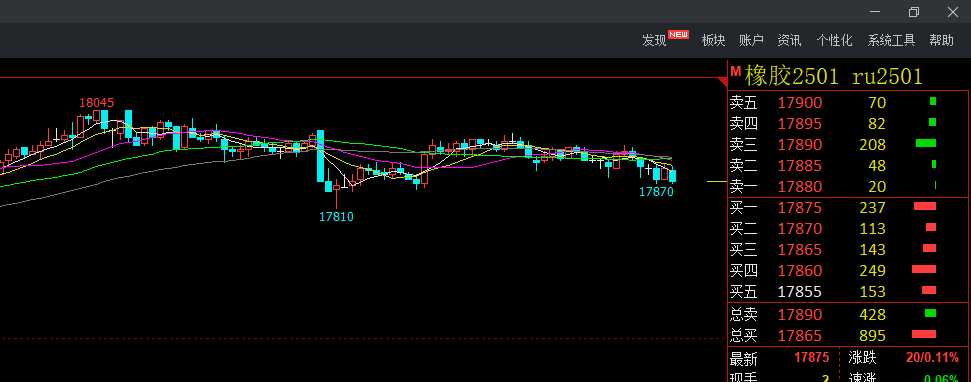This screenshot has height=382, width=971.
Task: Click the 涨跌 value 20/0.11%
Action: (932, 358)
